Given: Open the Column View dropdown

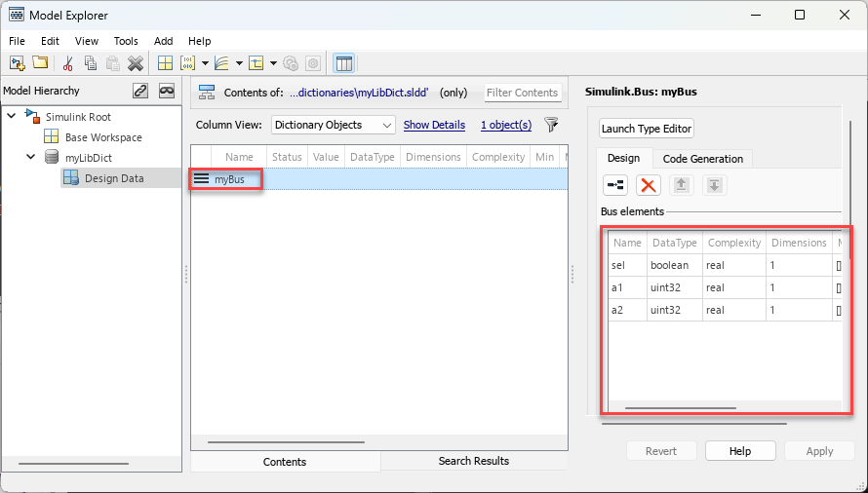Looking at the screenshot, I should (x=333, y=125).
